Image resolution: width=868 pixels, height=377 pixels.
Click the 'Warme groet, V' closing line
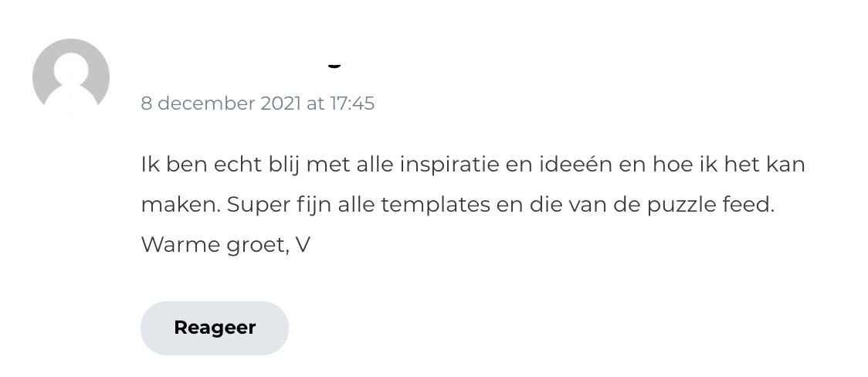(225, 245)
